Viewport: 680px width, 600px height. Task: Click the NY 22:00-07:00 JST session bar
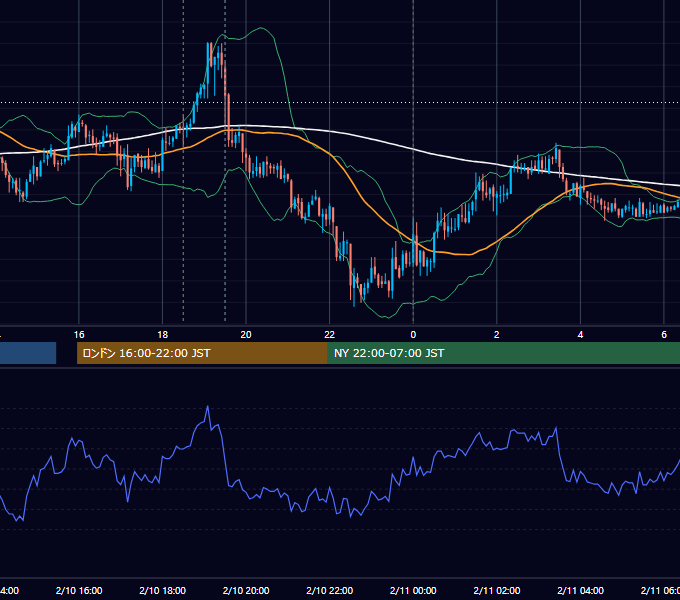pyautogui.click(x=503, y=353)
